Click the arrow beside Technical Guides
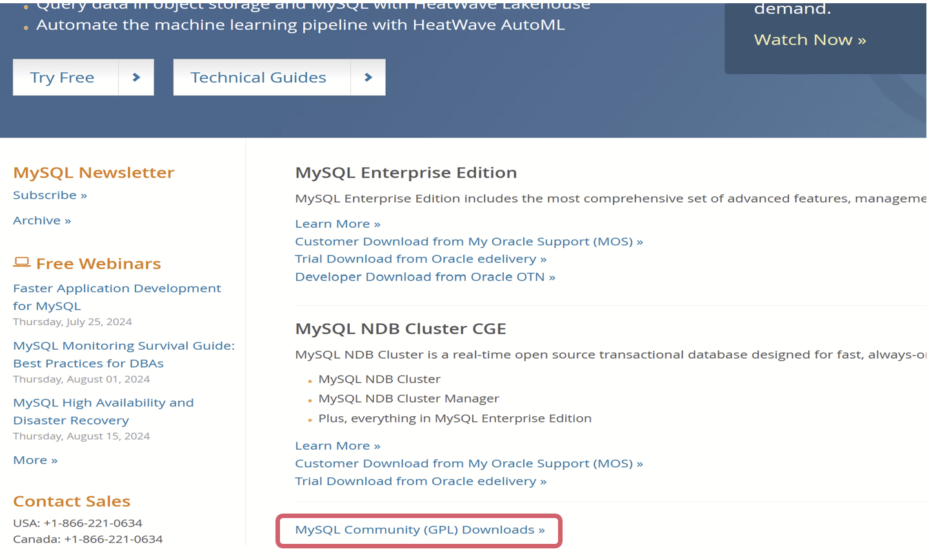 [x=368, y=77]
